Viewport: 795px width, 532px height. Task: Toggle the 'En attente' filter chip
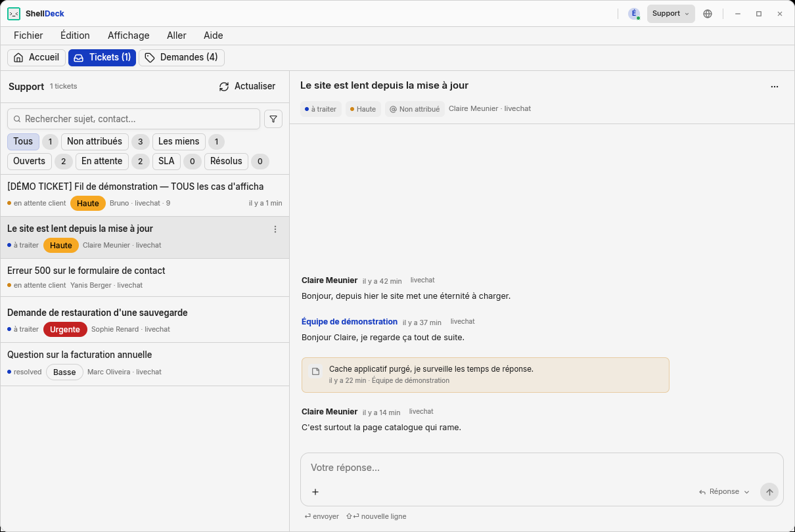click(102, 162)
